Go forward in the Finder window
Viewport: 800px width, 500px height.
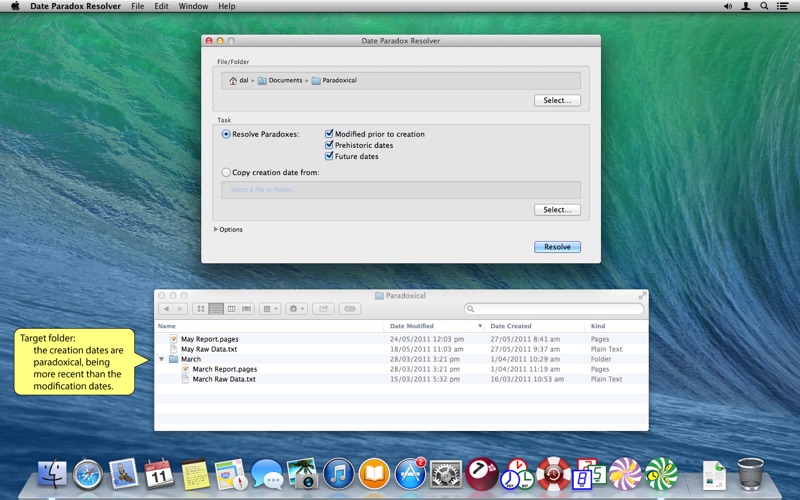click(180, 309)
